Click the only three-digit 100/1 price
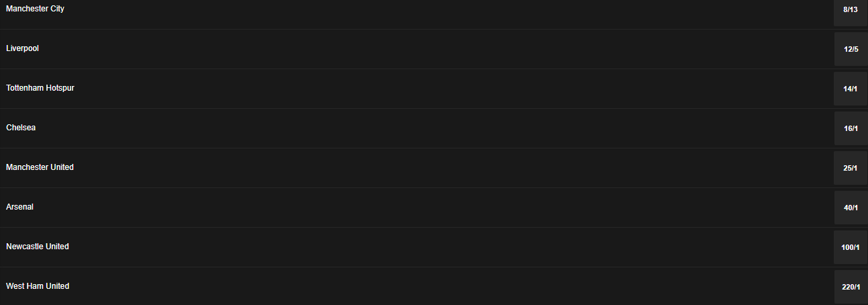 click(x=851, y=247)
